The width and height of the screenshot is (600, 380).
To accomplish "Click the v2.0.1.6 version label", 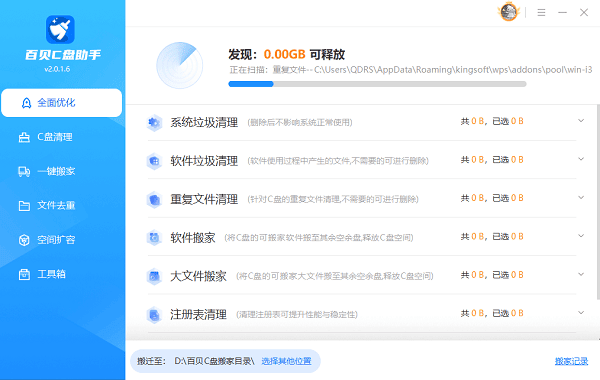I will point(57,69).
